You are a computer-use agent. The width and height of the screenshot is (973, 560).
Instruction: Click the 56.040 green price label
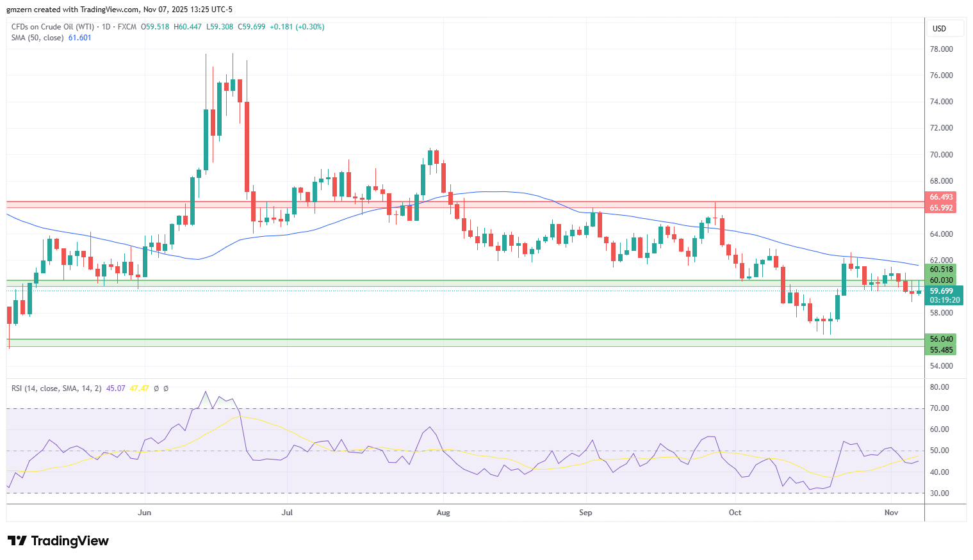941,339
